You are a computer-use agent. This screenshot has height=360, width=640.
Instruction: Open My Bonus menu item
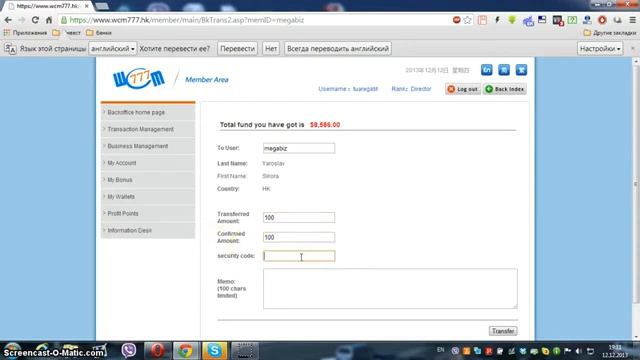(148, 180)
